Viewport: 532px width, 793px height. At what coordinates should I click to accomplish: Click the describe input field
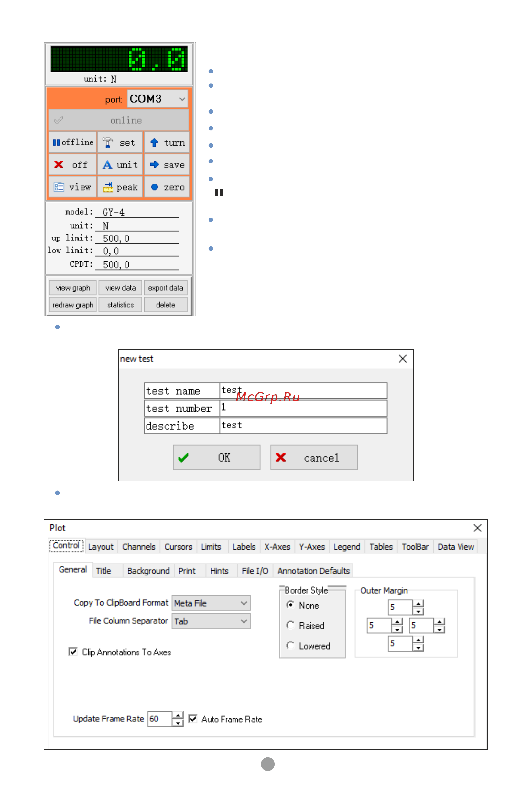click(303, 426)
